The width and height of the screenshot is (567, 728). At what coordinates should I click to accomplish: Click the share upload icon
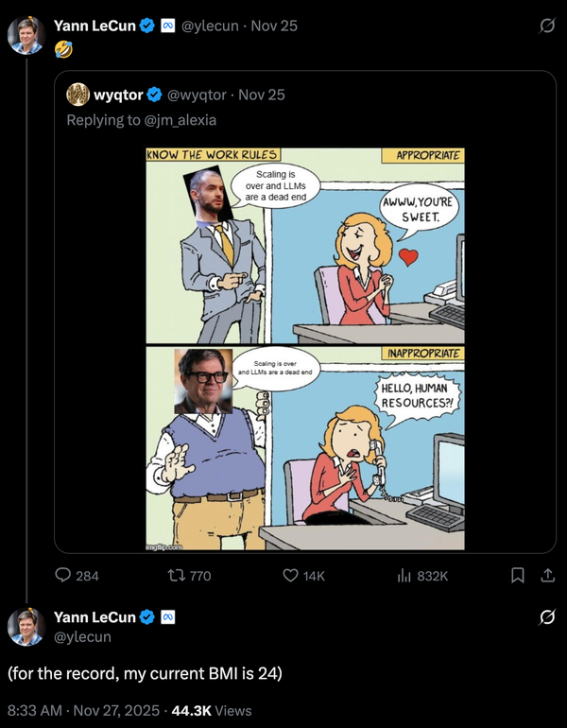pyautogui.click(x=546, y=575)
